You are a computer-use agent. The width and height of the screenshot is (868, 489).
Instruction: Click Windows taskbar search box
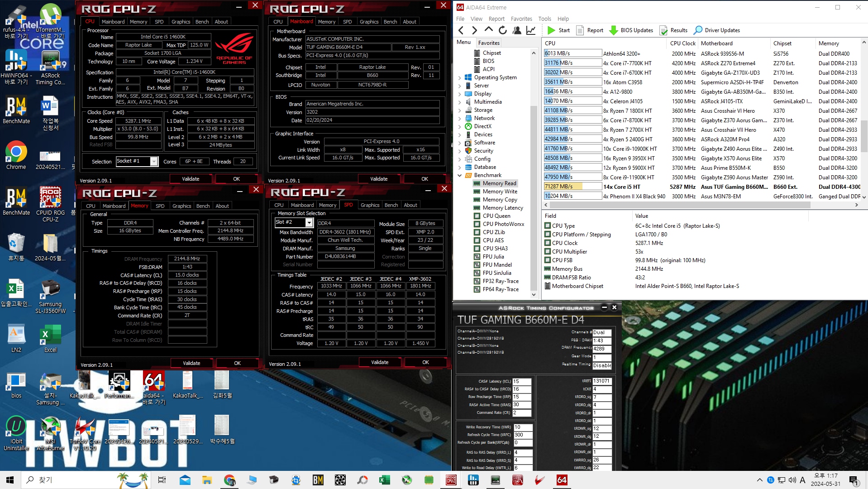coord(86,480)
